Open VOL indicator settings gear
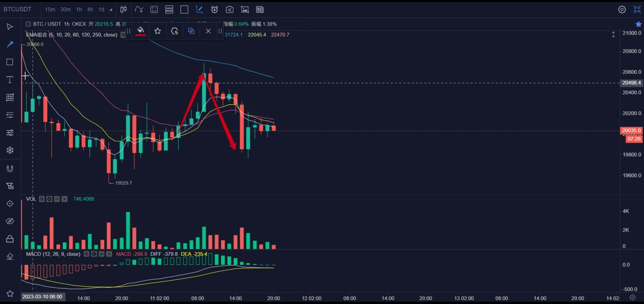Screen dimensions: 644x304 pos(49,199)
